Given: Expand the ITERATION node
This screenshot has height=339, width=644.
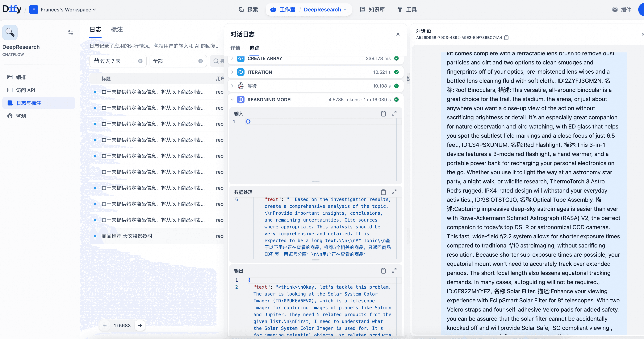Looking at the screenshot, I should [x=232, y=72].
